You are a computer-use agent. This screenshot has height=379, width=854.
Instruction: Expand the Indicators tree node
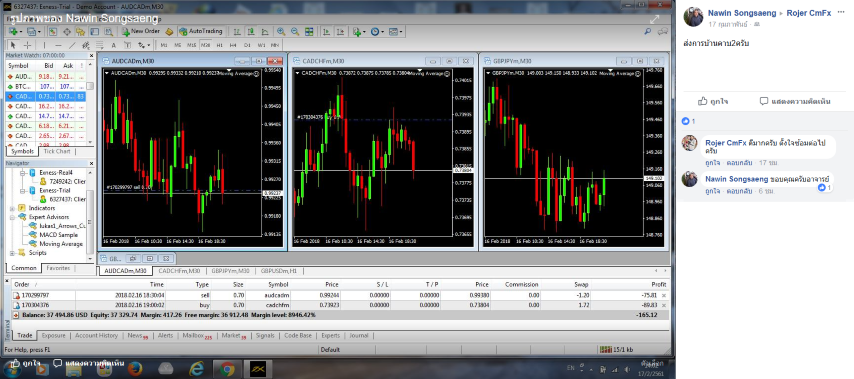click(12, 208)
